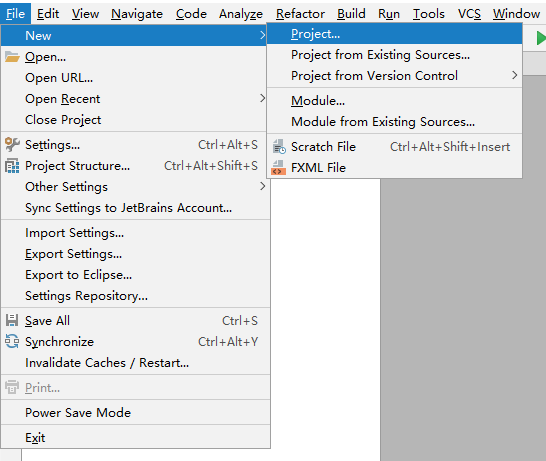Select Open... in File menu
Viewport: 546px width, 461px height.
point(135,57)
